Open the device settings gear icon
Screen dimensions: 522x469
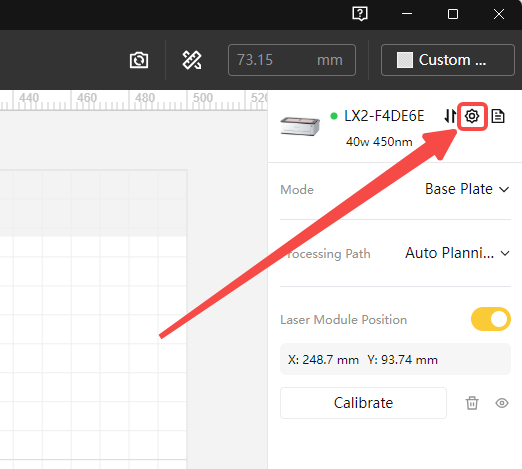click(x=472, y=116)
